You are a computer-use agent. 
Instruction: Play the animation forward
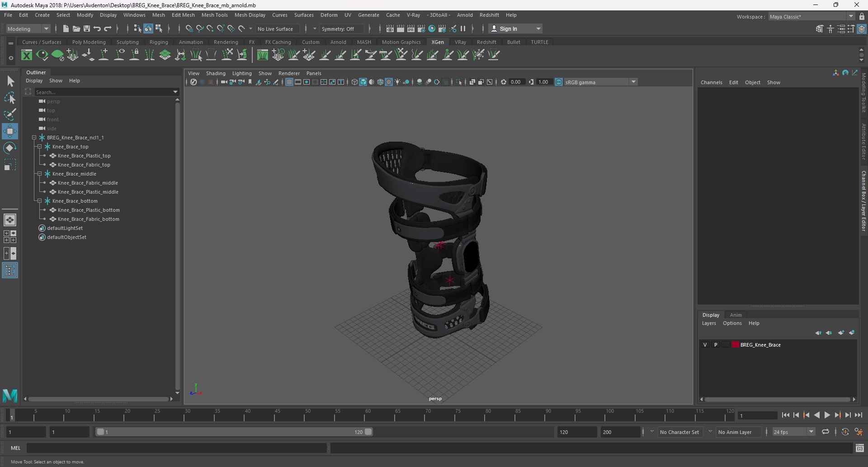point(827,415)
